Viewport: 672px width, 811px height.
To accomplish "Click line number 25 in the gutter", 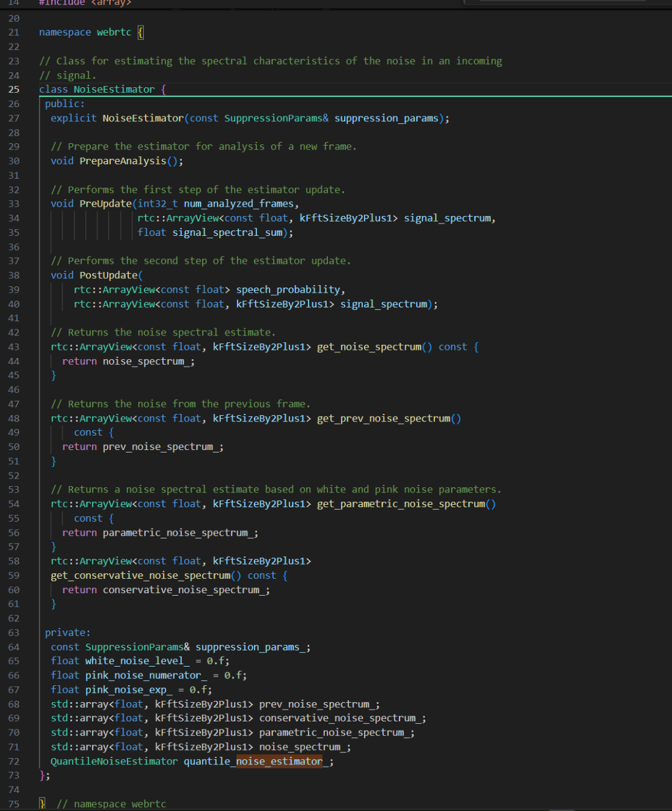I will tap(14, 89).
